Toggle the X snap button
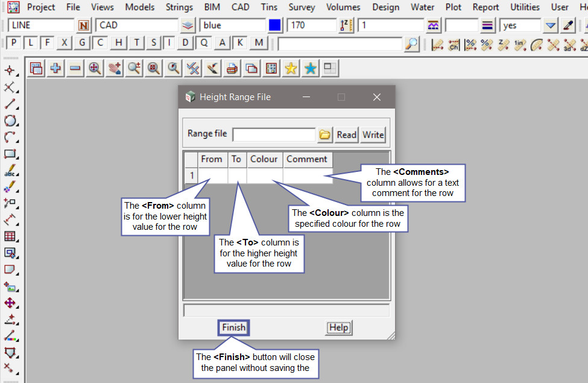Viewport: 588px width, 383px height. tap(65, 43)
